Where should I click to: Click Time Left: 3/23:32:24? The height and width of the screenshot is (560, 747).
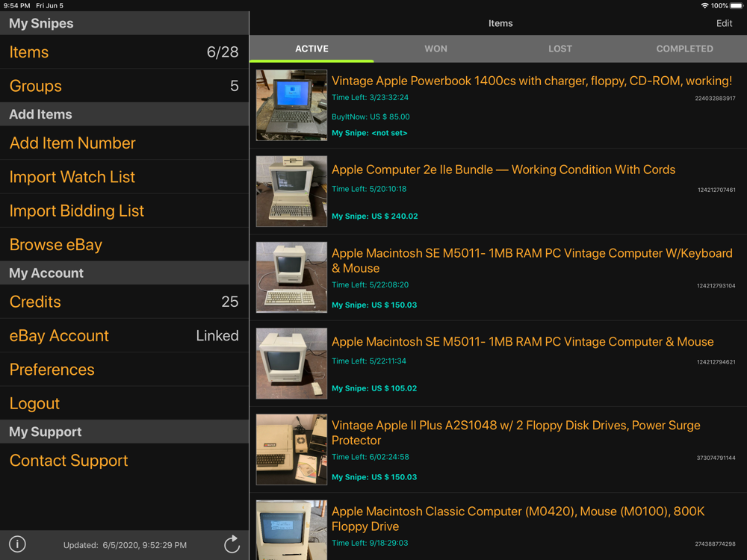coord(371,97)
